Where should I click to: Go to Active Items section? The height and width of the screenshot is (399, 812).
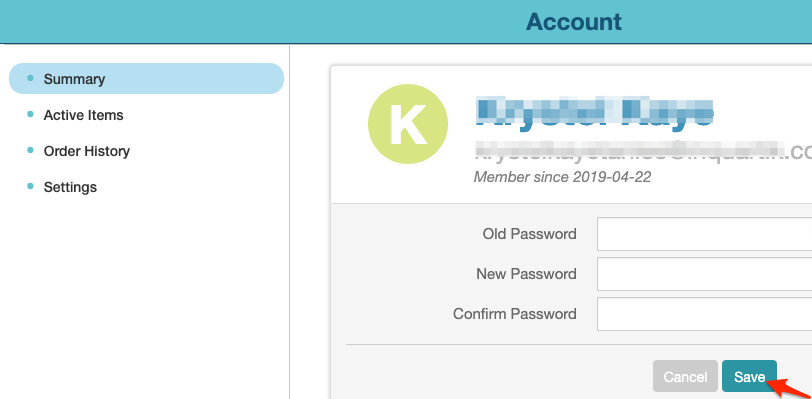point(83,115)
